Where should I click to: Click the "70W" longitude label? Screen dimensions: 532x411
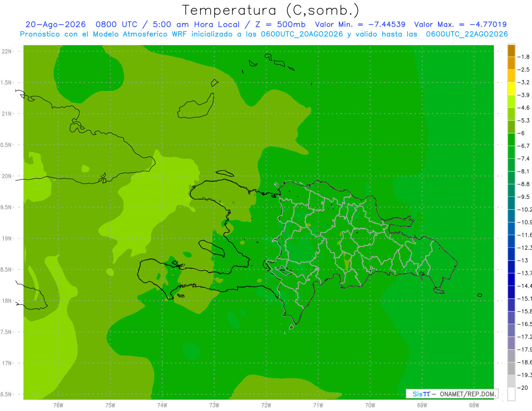pos(370,405)
